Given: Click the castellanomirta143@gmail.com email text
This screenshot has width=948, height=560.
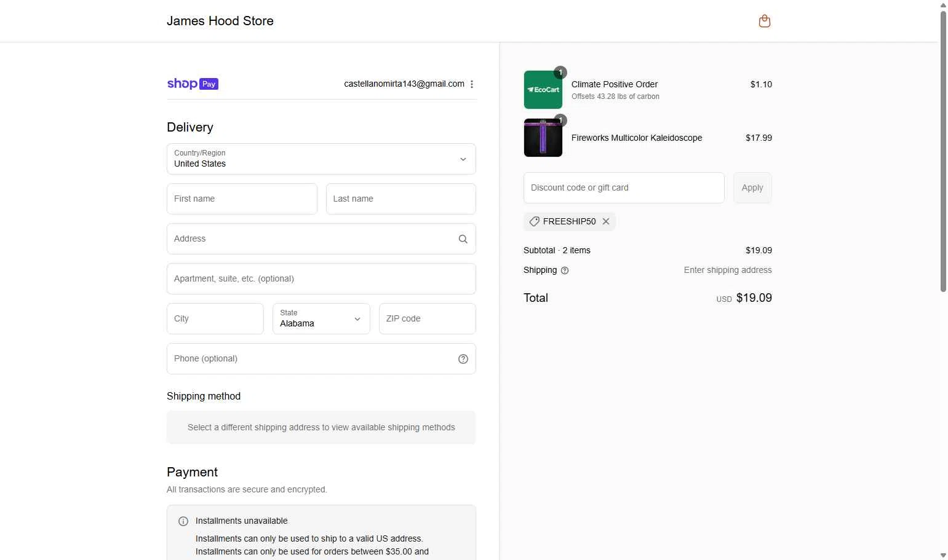Looking at the screenshot, I should coord(404,84).
